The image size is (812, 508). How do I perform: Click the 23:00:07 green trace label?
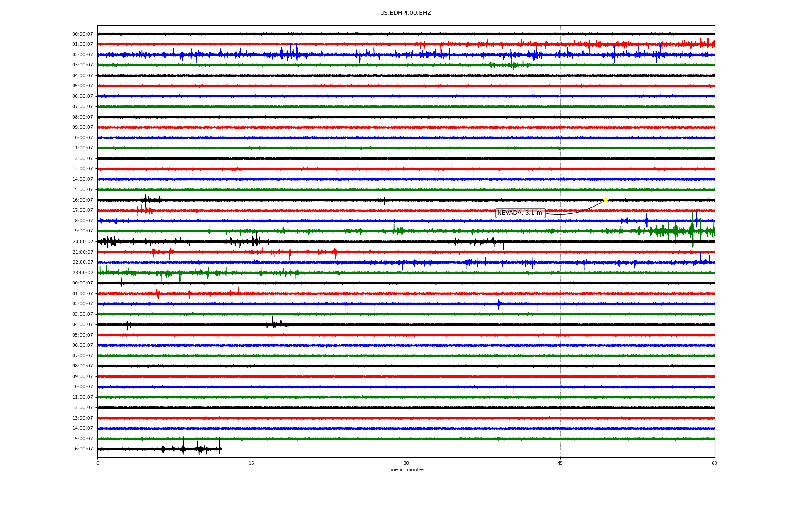(x=82, y=273)
